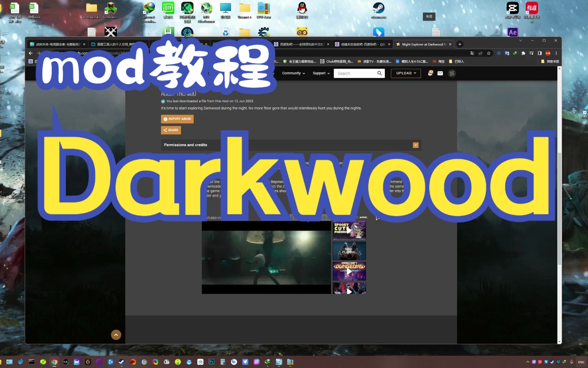Select the Minecraft Dungeons video thumbnail
588x368 pixels.
(x=349, y=271)
